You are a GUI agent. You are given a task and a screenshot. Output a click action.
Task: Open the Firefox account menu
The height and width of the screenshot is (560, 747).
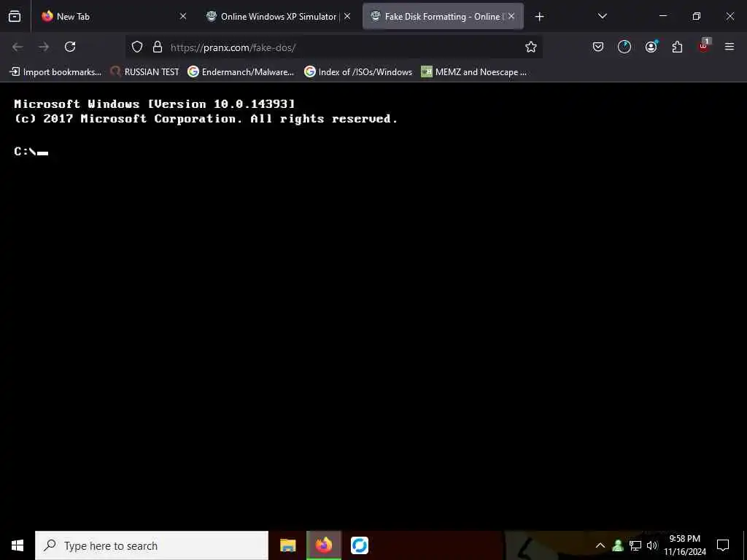(x=651, y=47)
